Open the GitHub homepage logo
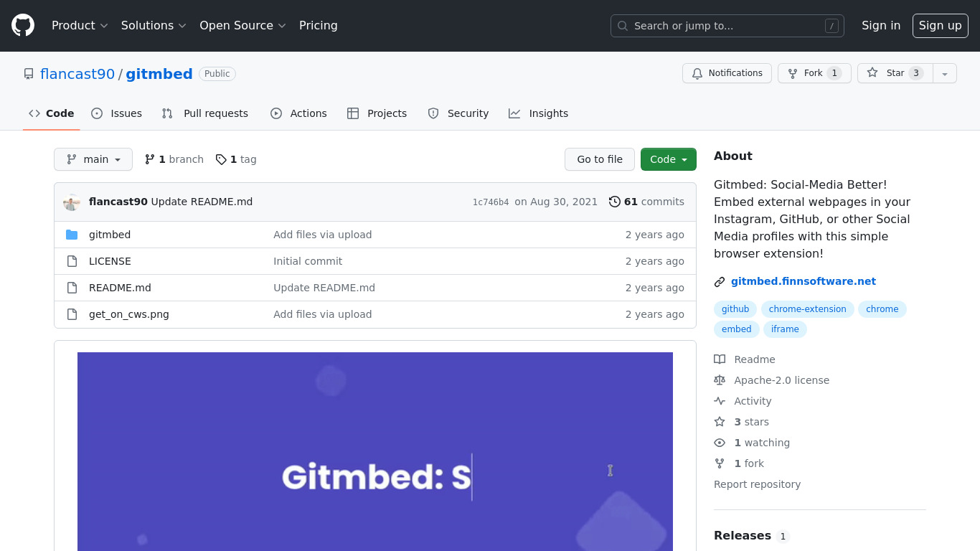Screen dimensions: 980x551 pos(23,26)
